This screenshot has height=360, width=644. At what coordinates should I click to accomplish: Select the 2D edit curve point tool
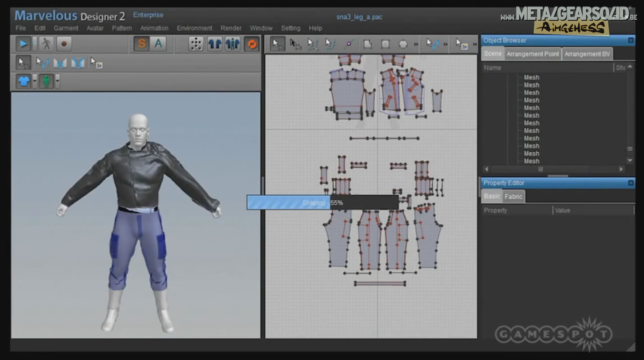[x=330, y=44]
